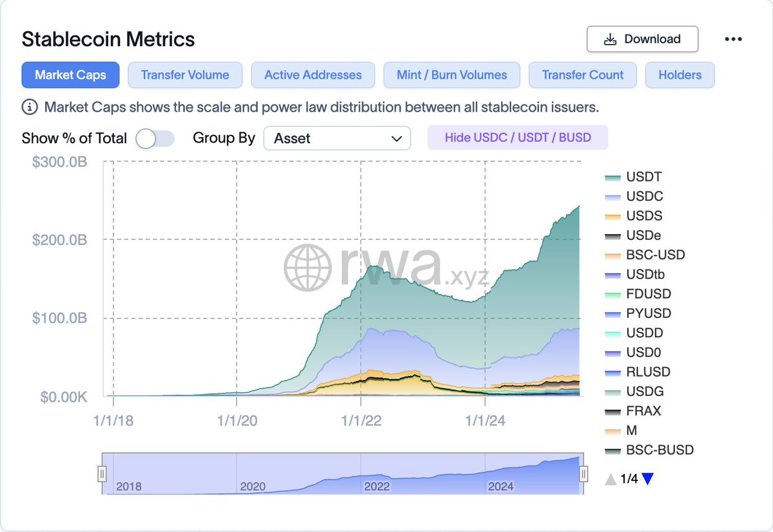Screen dimensions: 773x532
Task: Toggle USDC series in the legend
Action: 634,196
